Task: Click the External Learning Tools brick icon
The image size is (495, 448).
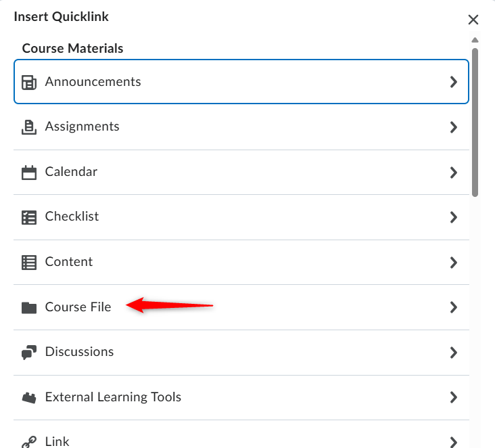Action: 29,398
